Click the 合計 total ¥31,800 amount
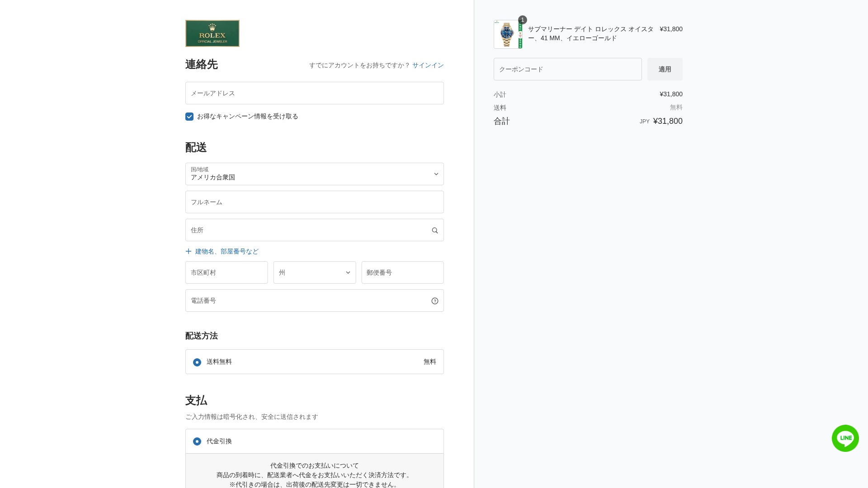Screen dimensions: 868x488 [x=668, y=121]
